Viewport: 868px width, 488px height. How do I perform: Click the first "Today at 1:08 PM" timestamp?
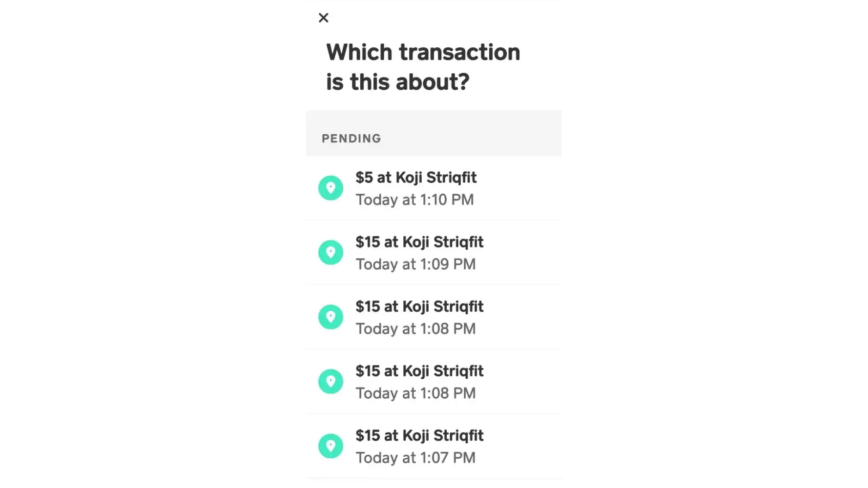tap(415, 328)
